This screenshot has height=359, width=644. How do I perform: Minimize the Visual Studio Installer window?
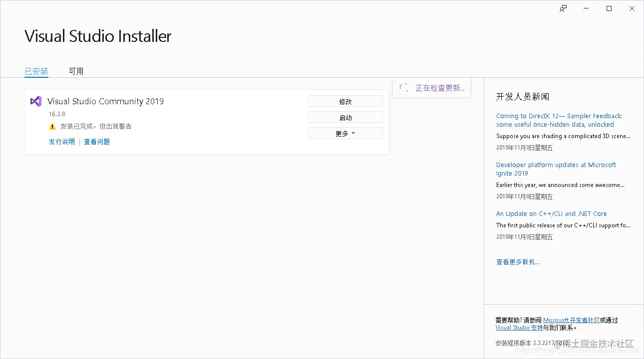pyautogui.click(x=586, y=8)
